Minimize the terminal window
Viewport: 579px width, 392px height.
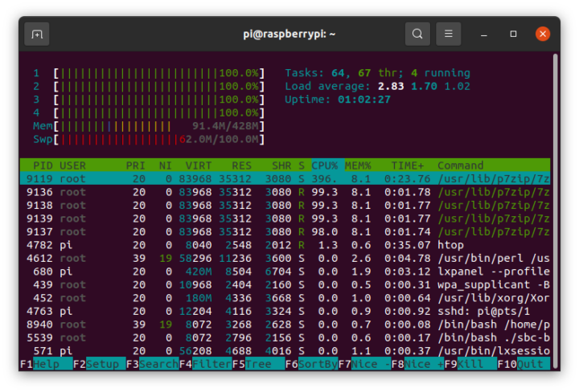point(484,35)
